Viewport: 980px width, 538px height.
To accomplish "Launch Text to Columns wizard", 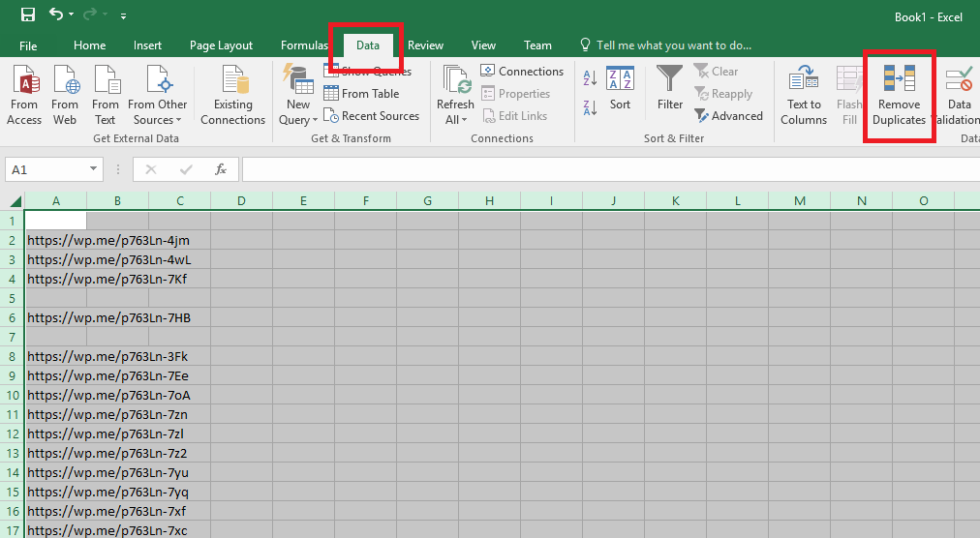I will pos(804,95).
